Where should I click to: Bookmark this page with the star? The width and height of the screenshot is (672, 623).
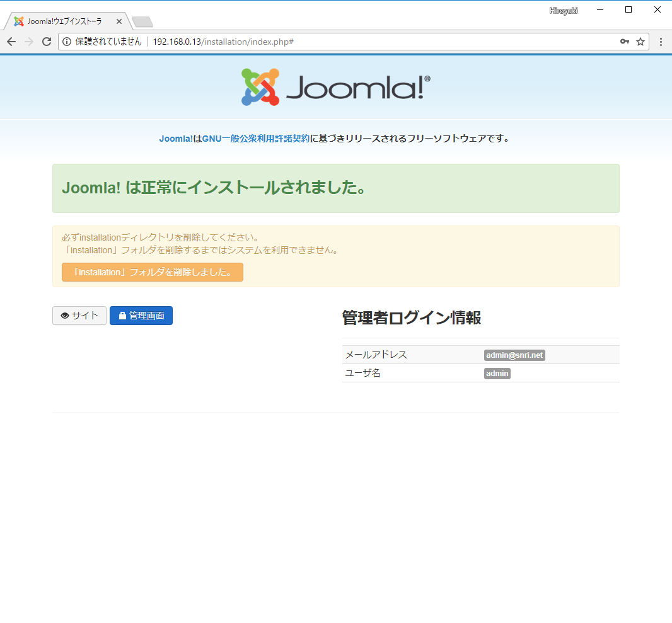pos(640,42)
